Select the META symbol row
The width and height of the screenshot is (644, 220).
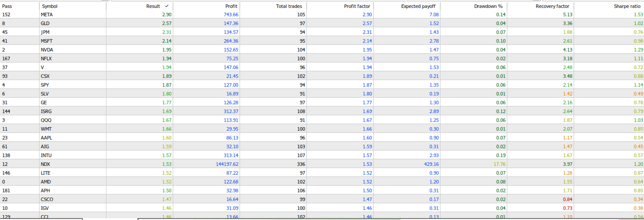[x=322, y=15]
